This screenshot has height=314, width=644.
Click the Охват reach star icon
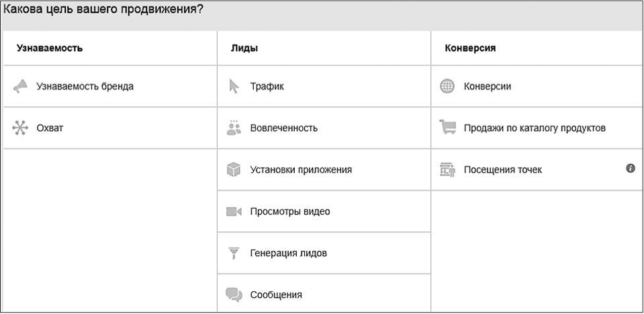pyautogui.click(x=20, y=128)
